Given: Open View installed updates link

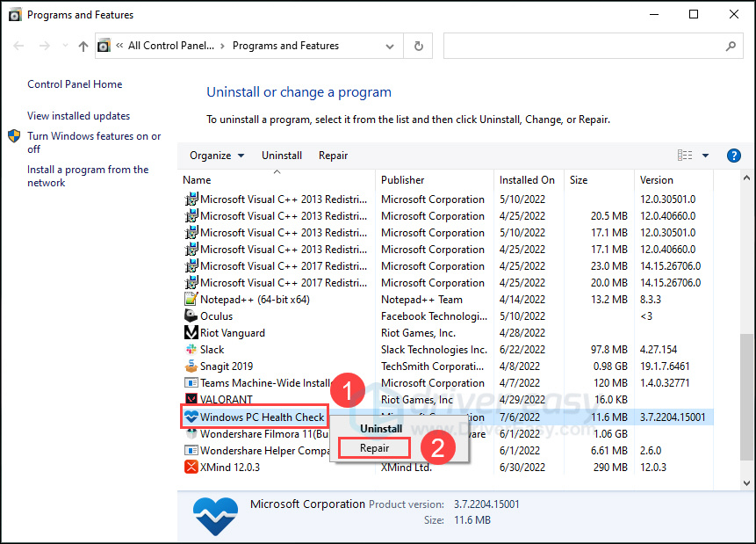Looking at the screenshot, I should [x=79, y=116].
